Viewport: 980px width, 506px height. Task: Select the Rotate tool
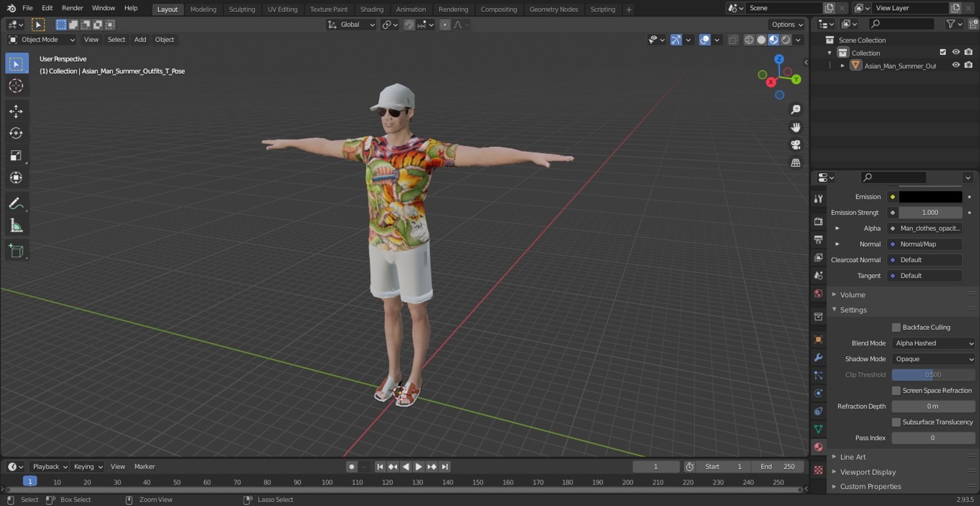(16, 133)
